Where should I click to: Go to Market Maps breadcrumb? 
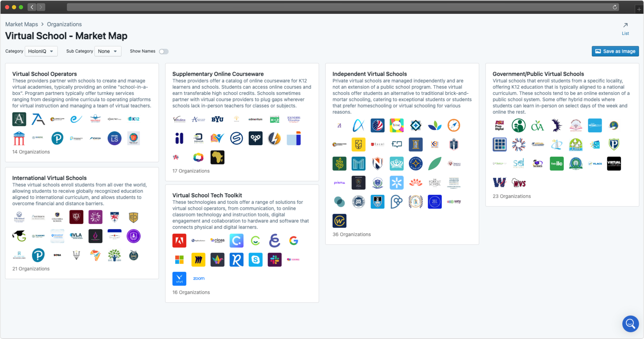pyautogui.click(x=22, y=24)
